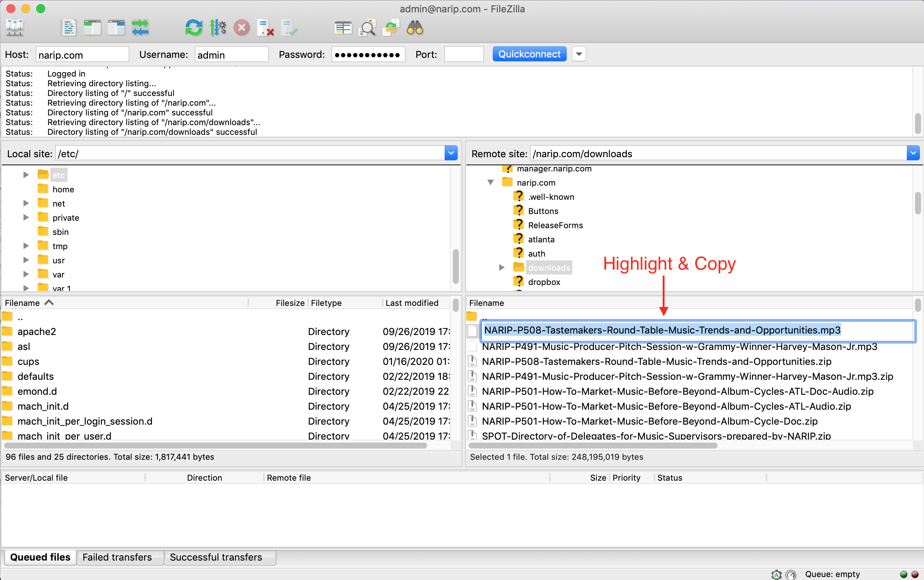Screen dimensions: 924x580
Task: Toggle transfer queue display icon
Action: click(x=140, y=28)
